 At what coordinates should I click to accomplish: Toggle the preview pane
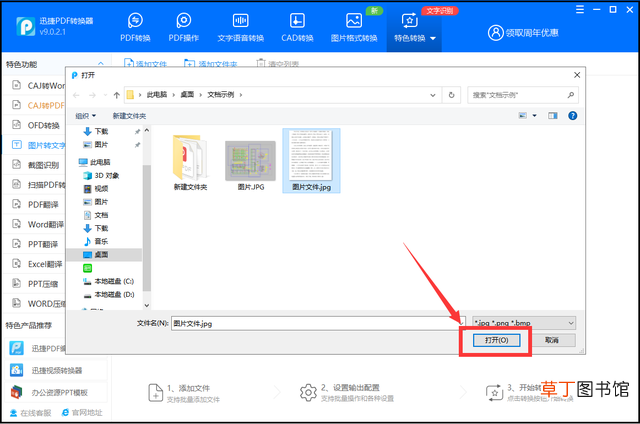click(553, 116)
